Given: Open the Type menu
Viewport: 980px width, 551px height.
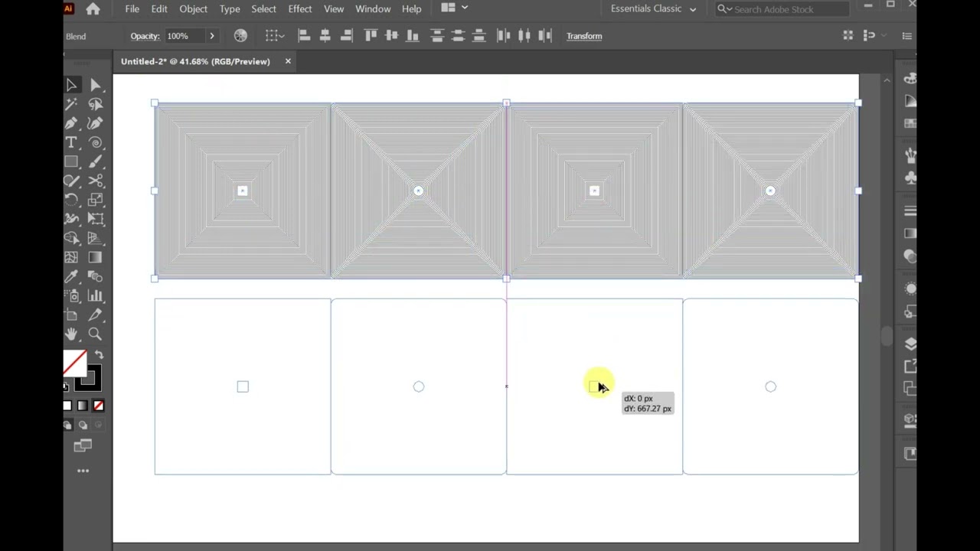Looking at the screenshot, I should pos(230,8).
